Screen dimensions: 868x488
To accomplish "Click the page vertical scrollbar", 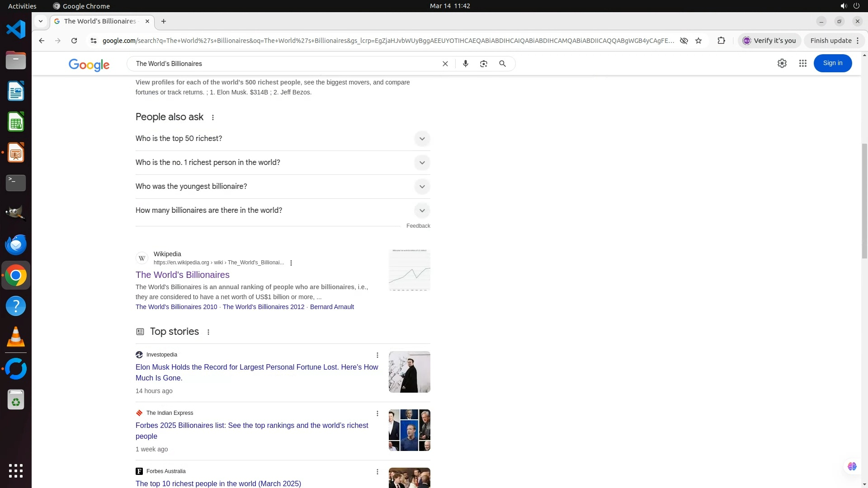I will 864,201.
